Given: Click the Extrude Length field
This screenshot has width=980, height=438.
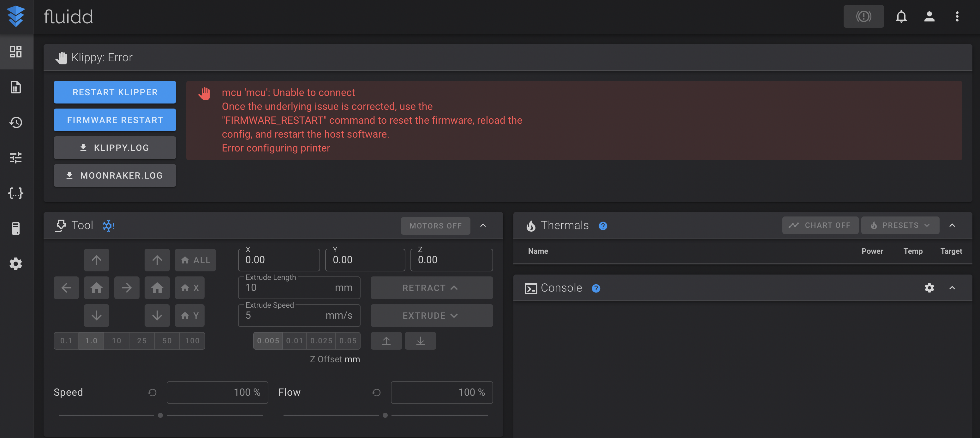Looking at the screenshot, I should (299, 288).
